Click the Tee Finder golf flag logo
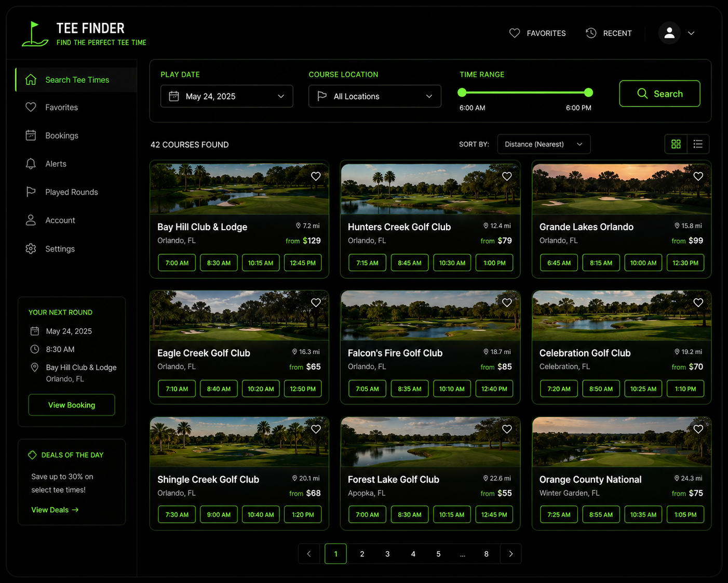 35,34
